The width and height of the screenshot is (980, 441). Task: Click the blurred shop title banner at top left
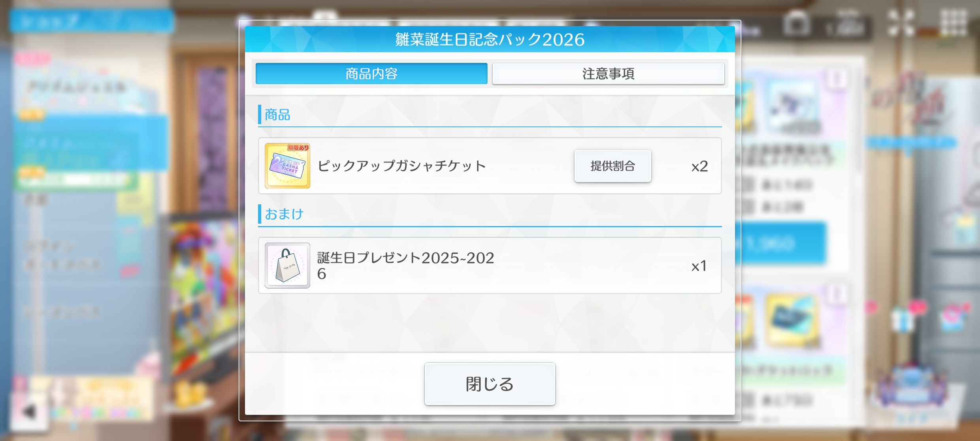pyautogui.click(x=92, y=21)
